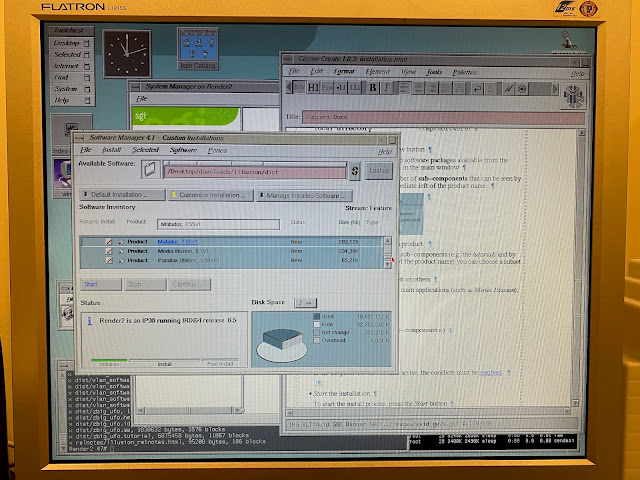This screenshot has width=640, height=480.
Task: Open Find menu in Toolchest
Action: pyautogui.click(x=72, y=77)
